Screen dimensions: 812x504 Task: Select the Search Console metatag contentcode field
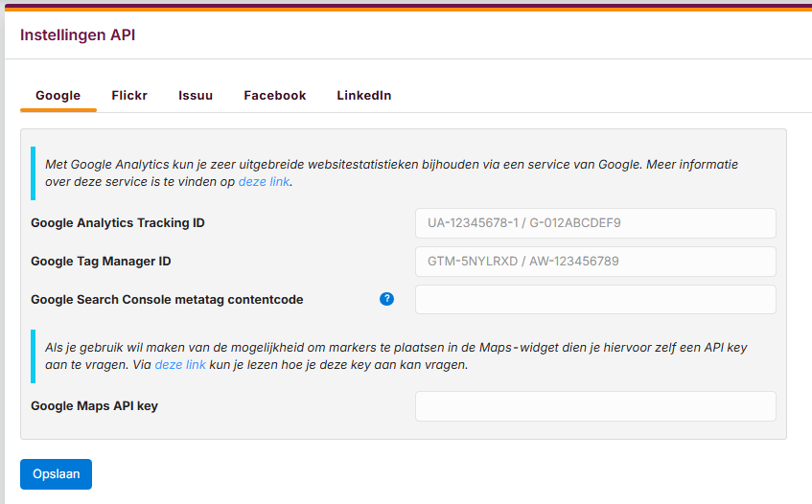pos(594,299)
